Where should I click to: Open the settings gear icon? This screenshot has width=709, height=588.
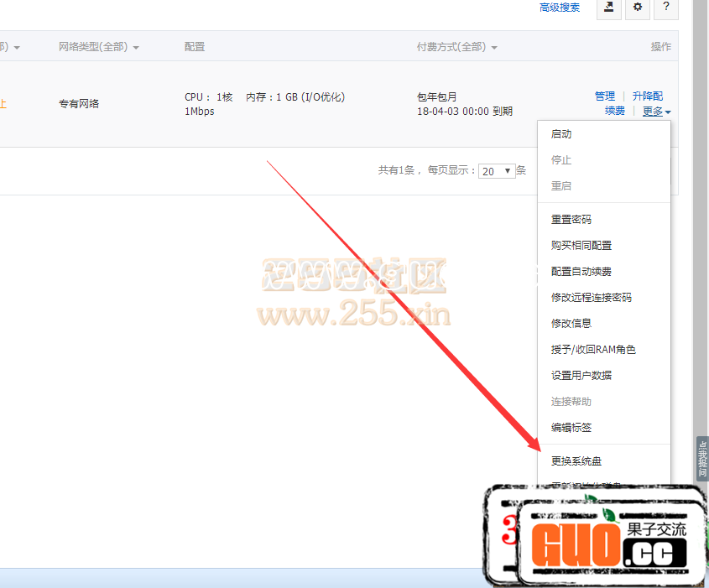point(638,8)
